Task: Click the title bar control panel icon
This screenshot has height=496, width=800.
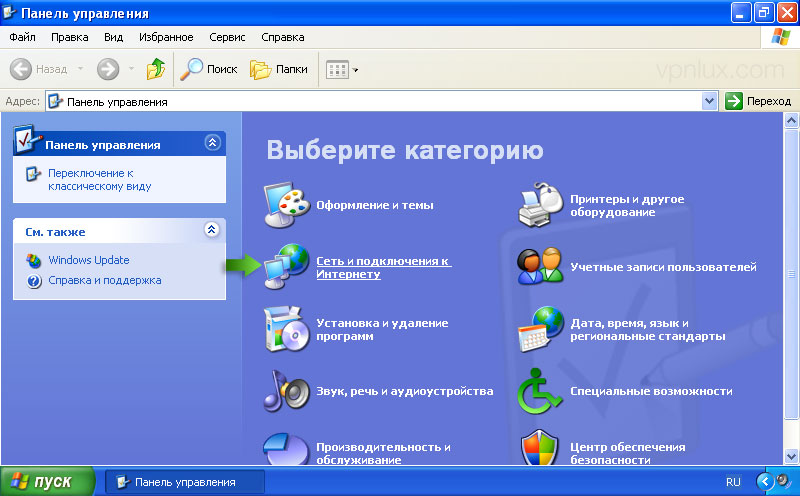Action: 10,12
